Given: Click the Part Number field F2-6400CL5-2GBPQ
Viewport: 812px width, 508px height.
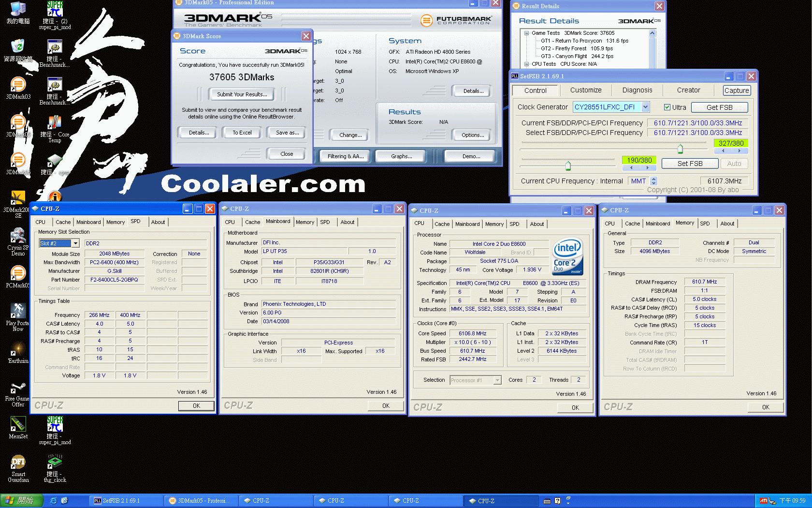Looking at the screenshot, I should coord(115,280).
